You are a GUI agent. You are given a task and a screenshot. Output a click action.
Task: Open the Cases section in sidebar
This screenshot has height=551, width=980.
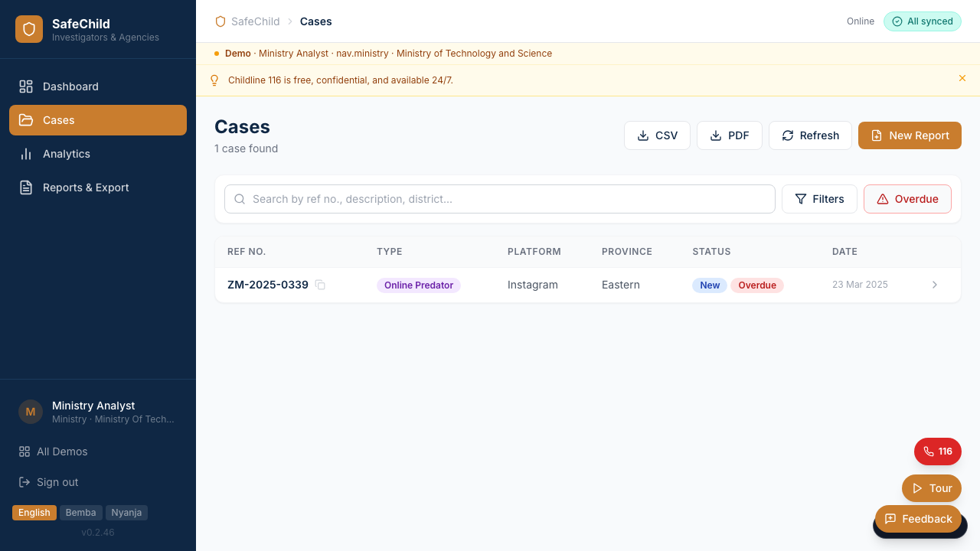[x=98, y=120]
